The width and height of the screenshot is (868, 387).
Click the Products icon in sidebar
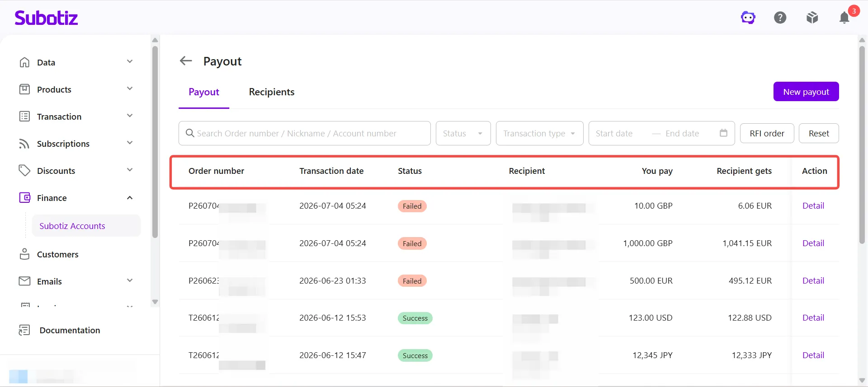(x=24, y=89)
